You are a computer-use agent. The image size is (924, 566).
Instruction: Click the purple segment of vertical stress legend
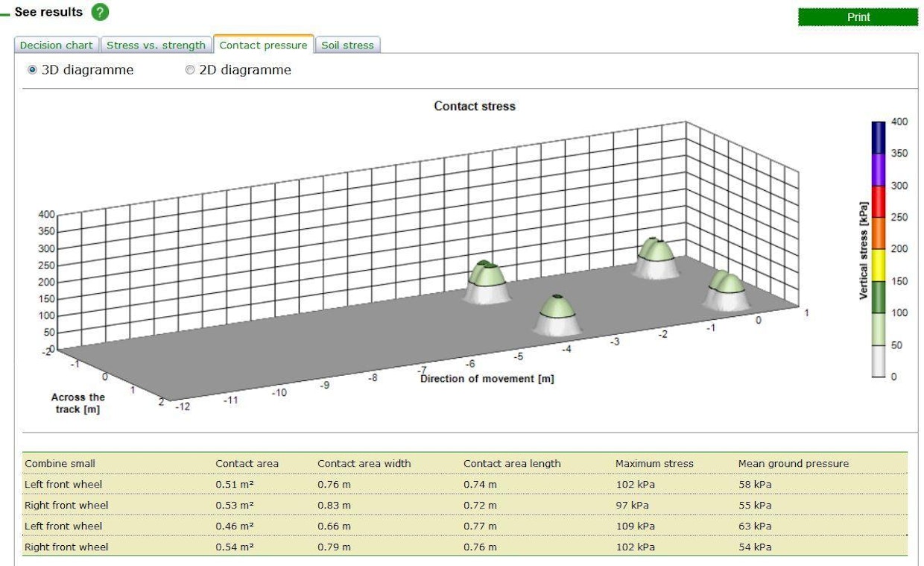point(879,169)
